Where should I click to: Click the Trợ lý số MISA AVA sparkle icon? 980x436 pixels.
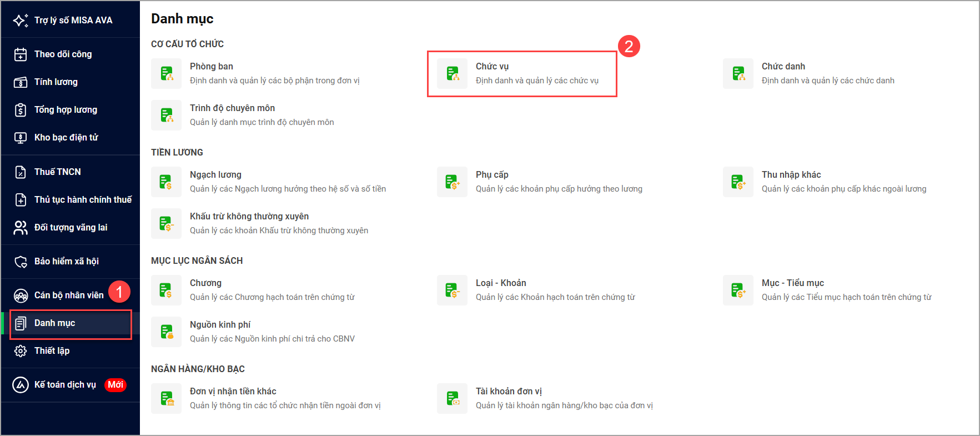21,21
